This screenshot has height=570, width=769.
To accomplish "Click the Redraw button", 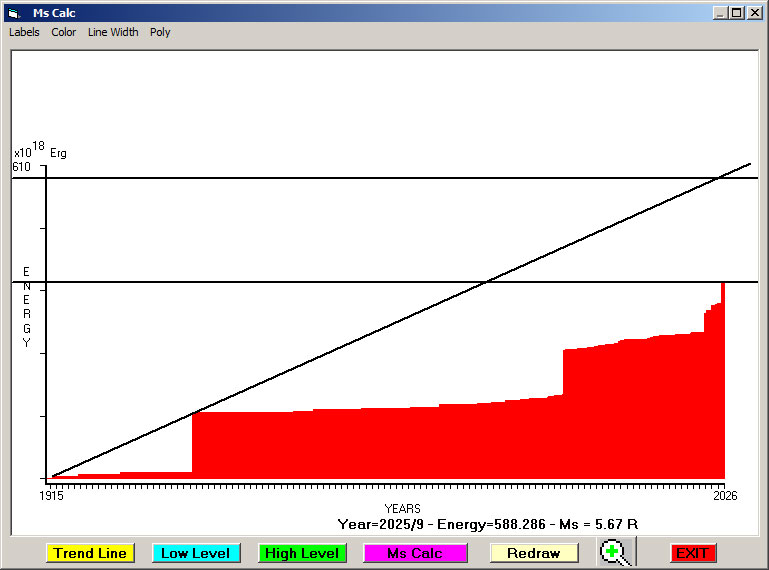I will click(x=534, y=553).
